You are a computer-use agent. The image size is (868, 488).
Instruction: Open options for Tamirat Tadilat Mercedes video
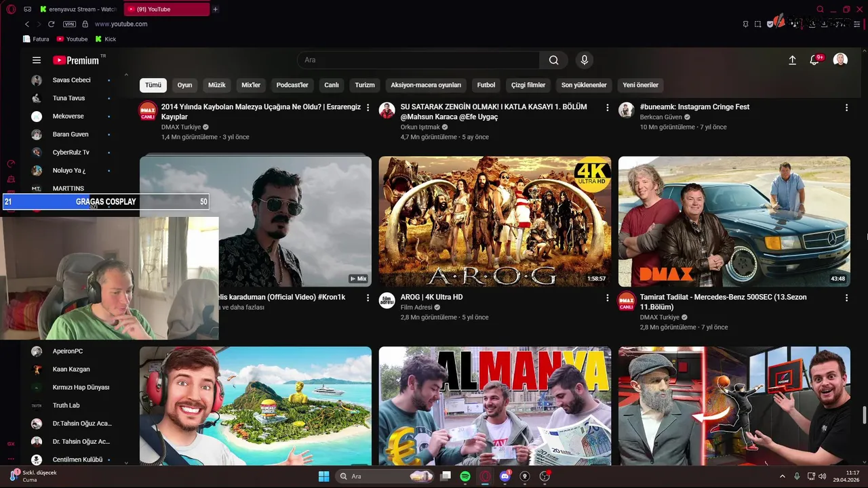click(846, 298)
